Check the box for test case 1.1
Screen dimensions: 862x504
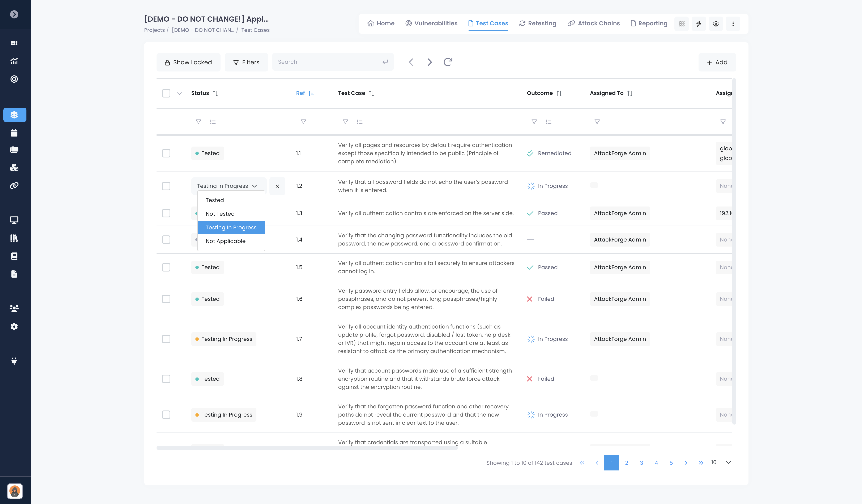pos(166,153)
